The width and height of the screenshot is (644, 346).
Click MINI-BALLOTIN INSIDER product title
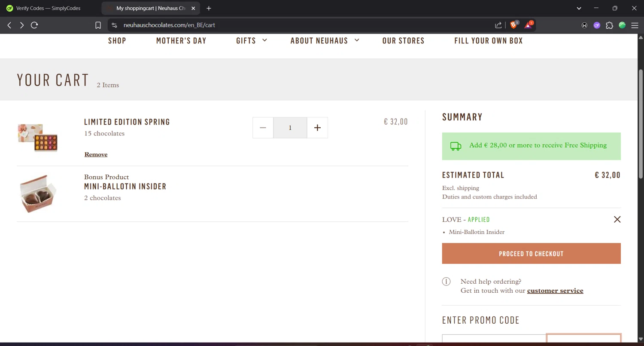pyautogui.click(x=125, y=187)
